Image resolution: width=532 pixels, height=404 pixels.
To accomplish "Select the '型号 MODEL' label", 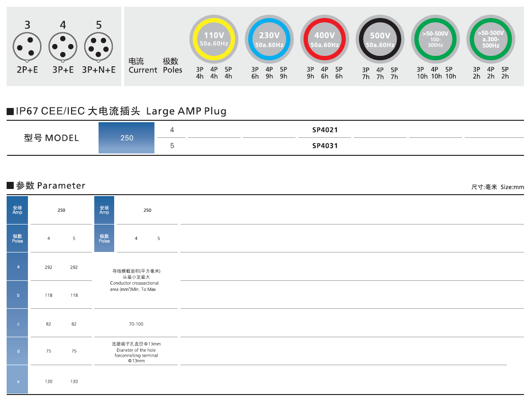I will (51, 138).
